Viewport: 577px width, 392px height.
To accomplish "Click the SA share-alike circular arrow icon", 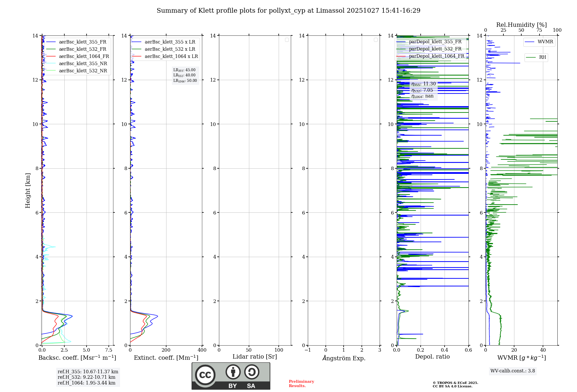I will click(252, 372).
